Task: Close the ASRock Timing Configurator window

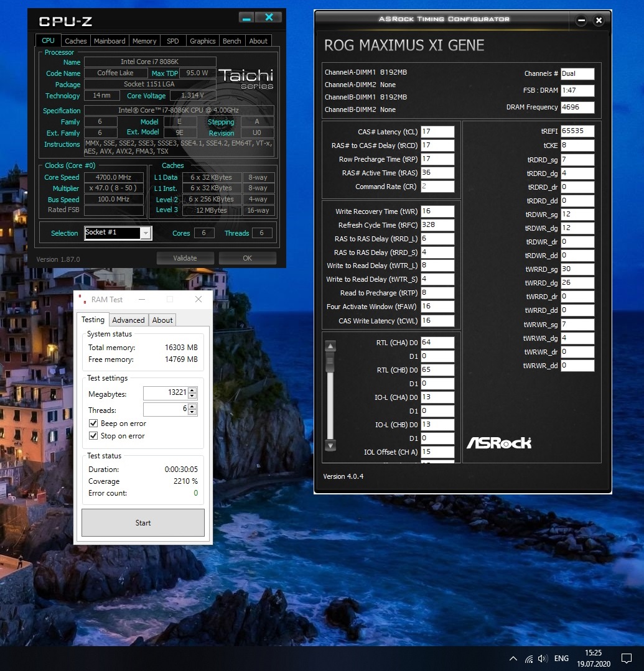Action: [599, 20]
